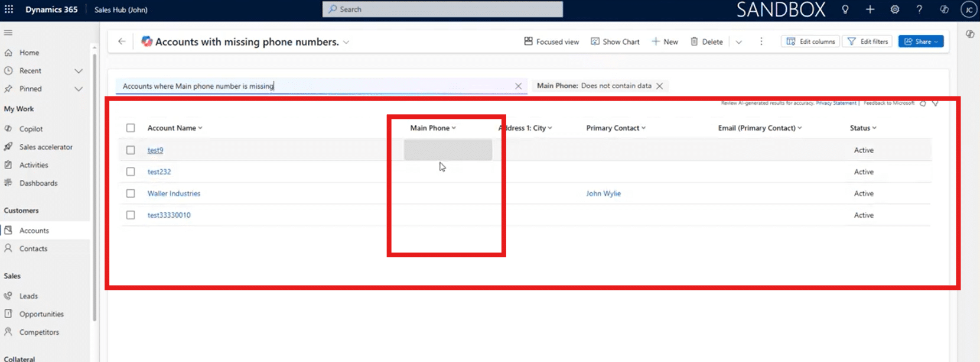This screenshot has height=362, width=980.
Task: Toggle the select all rows checkbox
Action: point(131,128)
